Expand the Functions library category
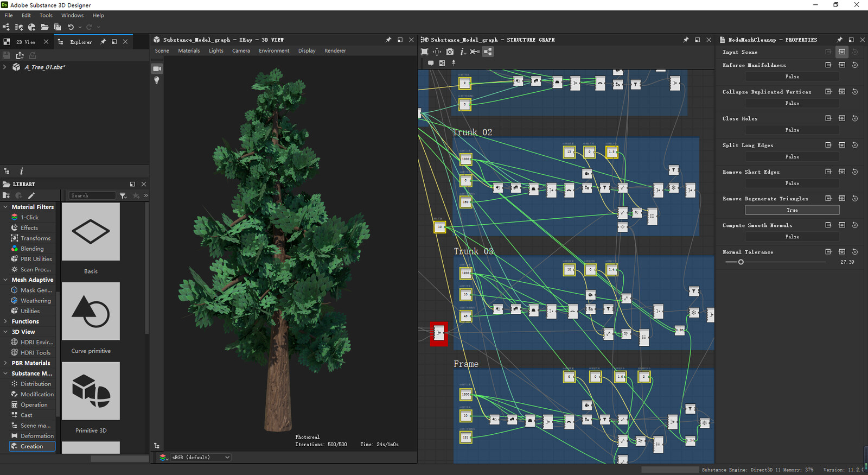Image resolution: width=868 pixels, height=475 pixels. pyautogui.click(x=5, y=321)
